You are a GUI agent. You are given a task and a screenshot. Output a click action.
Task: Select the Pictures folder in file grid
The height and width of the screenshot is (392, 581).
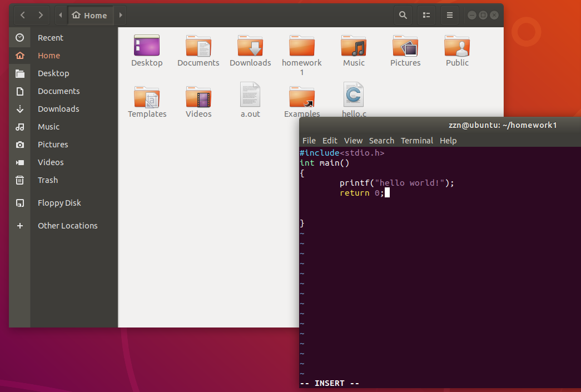405,46
